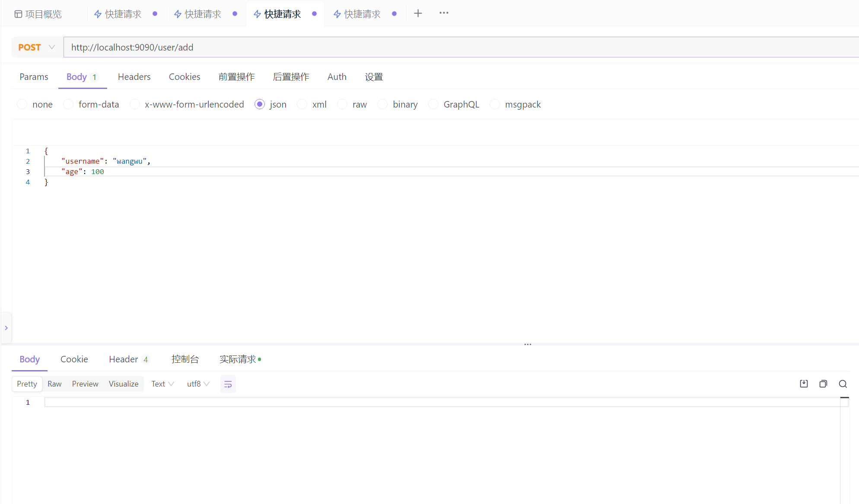
Task: Open the 后置操作 tab
Action: [291, 77]
